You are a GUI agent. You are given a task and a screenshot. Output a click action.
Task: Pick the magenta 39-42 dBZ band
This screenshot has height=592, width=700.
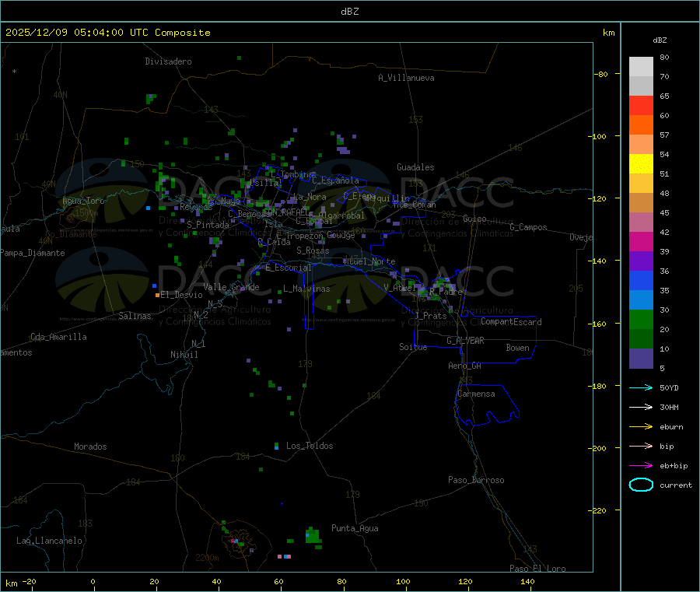point(641,241)
